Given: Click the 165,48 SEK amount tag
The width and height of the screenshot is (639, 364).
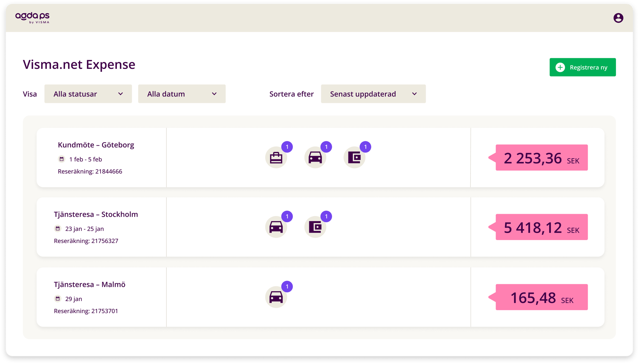Looking at the screenshot, I should coord(538,297).
